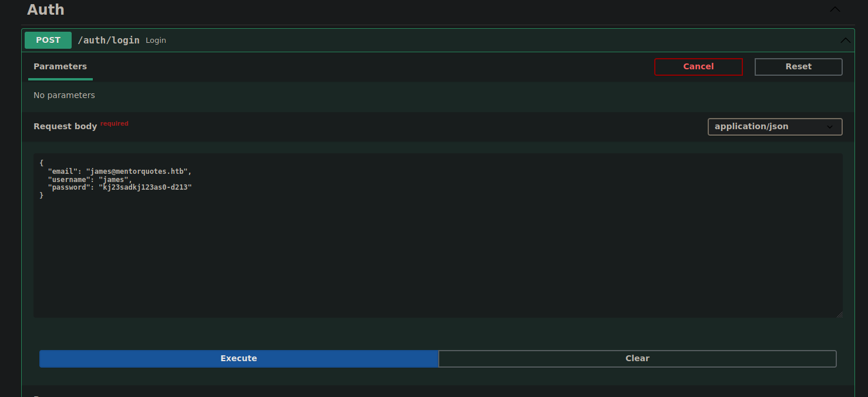This screenshot has height=397, width=868.
Task: Click the No parameters text
Action: [x=64, y=95]
